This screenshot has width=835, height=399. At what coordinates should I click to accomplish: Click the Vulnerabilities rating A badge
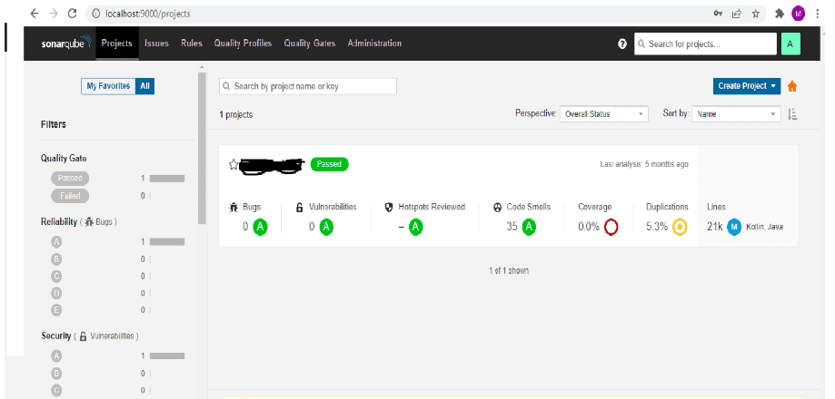coord(326,227)
